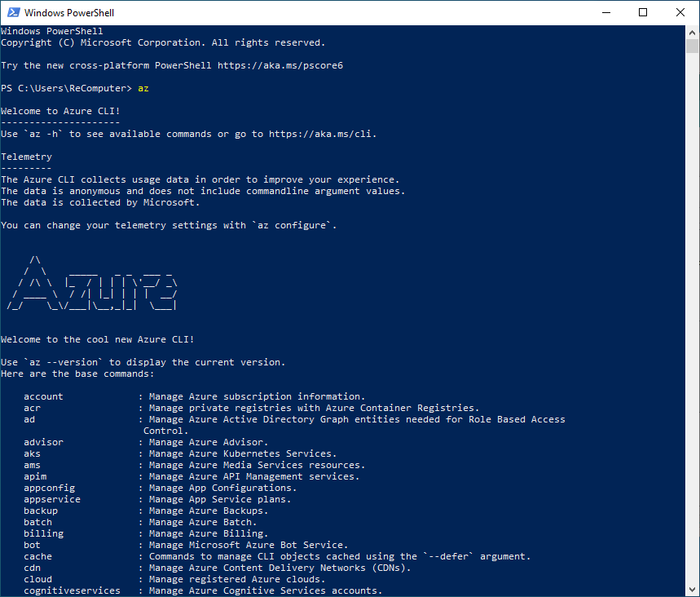Click the typed 'az' command

pos(143,88)
